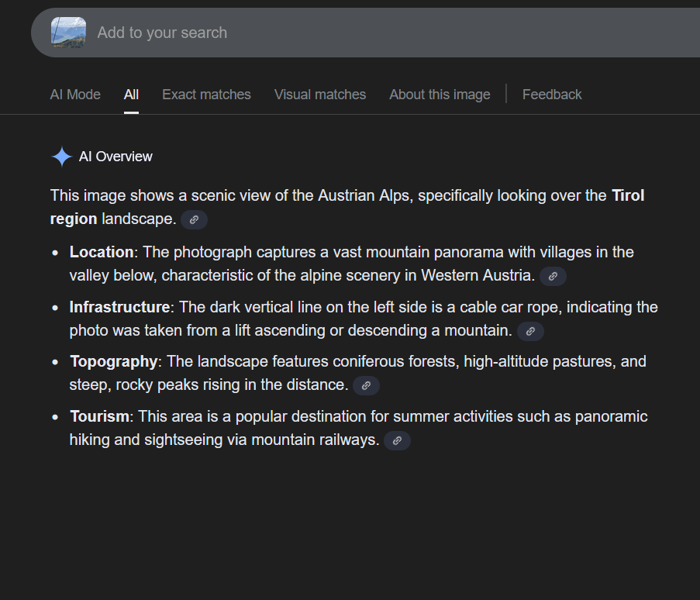Click the source link chip after the Tirol region summary
Screen dimensions: 700x600
pos(194,219)
